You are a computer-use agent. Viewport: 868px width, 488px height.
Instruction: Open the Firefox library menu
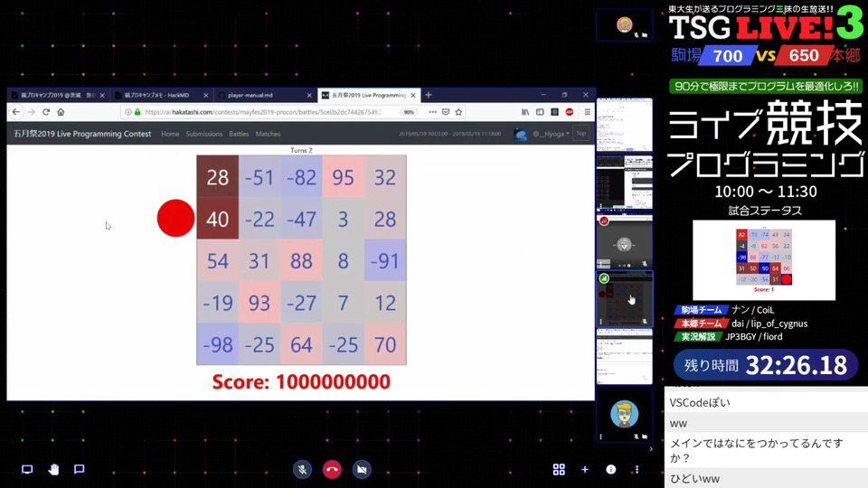click(524, 112)
